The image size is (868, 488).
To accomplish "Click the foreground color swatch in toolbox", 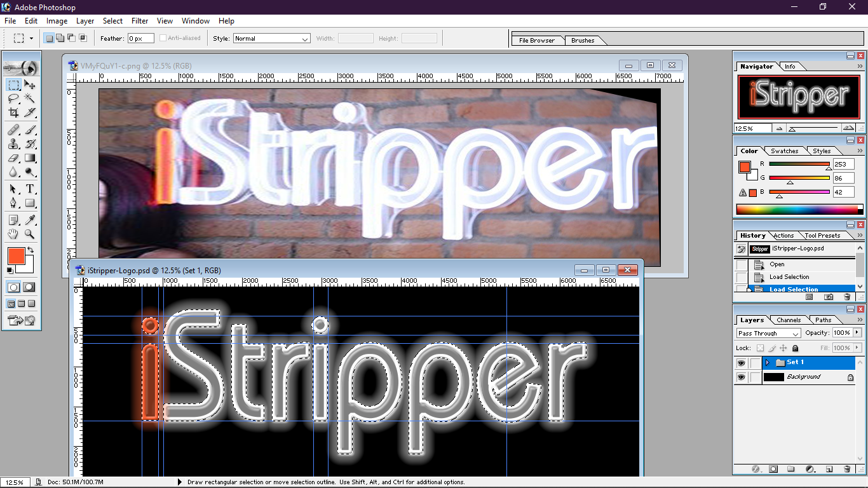I will click(16, 257).
